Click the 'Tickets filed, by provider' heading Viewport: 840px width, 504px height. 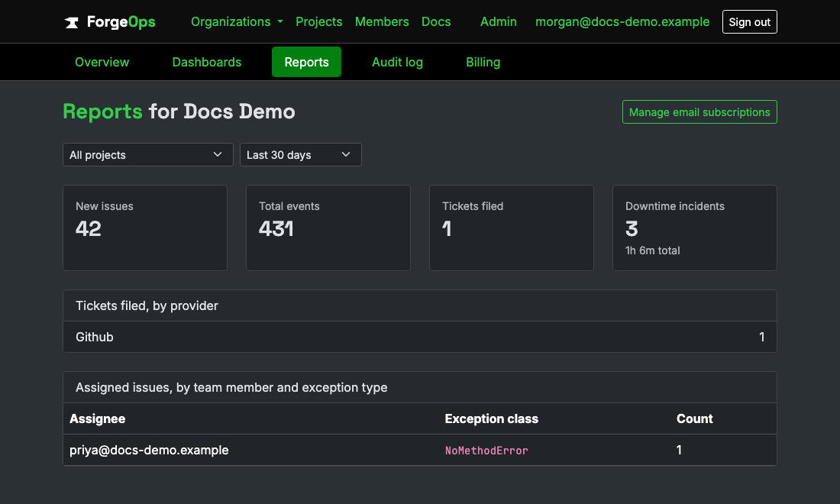pyautogui.click(x=147, y=305)
